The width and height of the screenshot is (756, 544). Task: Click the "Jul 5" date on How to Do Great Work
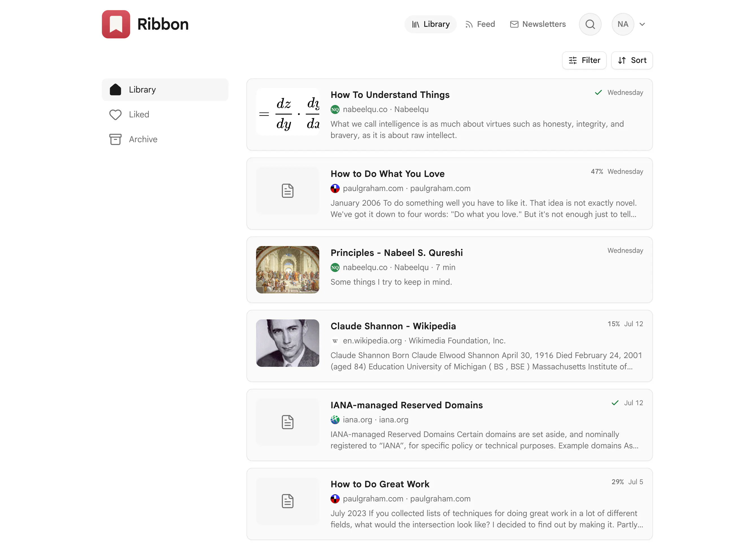click(x=635, y=482)
